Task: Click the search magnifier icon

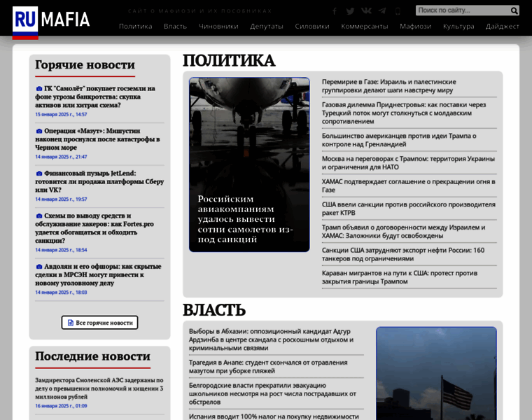Action: point(514,10)
